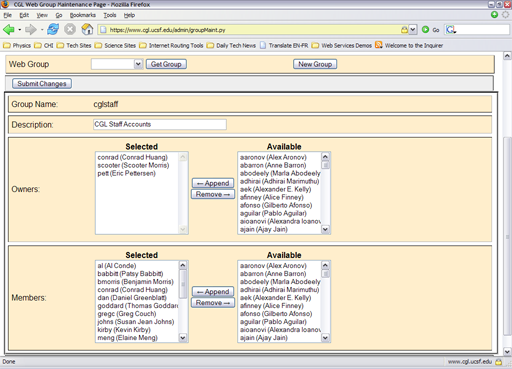Click the lock icon in address bar
Viewport: 512px width, 369px height.
coord(404,30)
